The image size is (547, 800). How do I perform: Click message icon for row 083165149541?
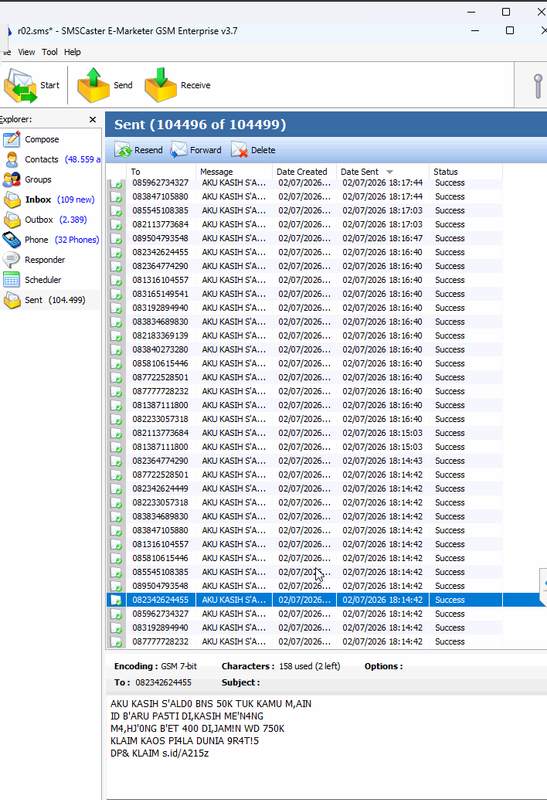[x=116, y=294]
